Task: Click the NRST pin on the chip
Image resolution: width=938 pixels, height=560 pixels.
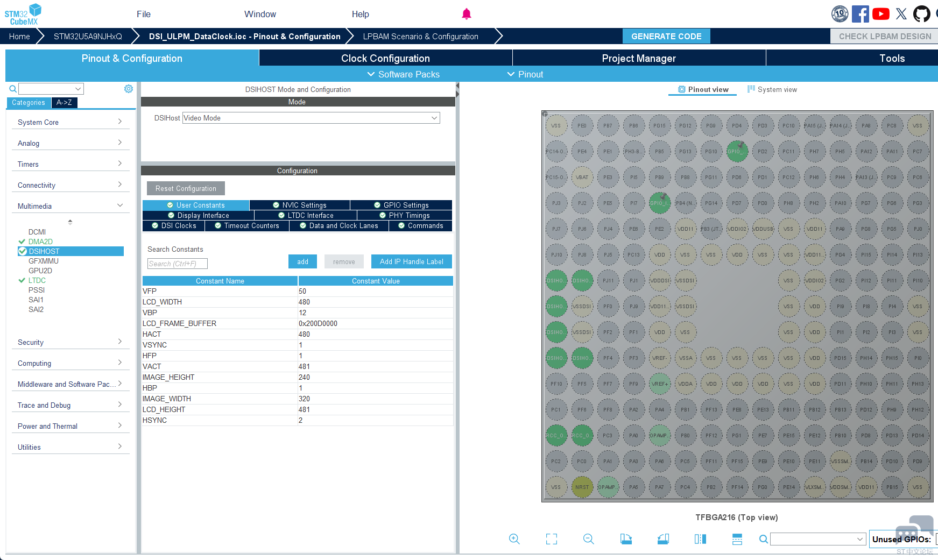Action: [x=582, y=487]
